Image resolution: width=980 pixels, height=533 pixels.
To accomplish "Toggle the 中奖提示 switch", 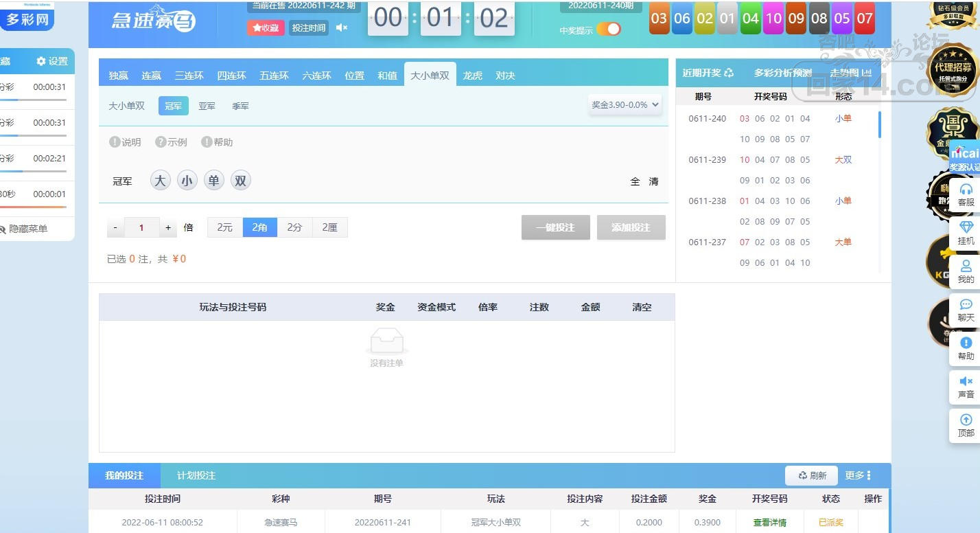I will coord(608,29).
